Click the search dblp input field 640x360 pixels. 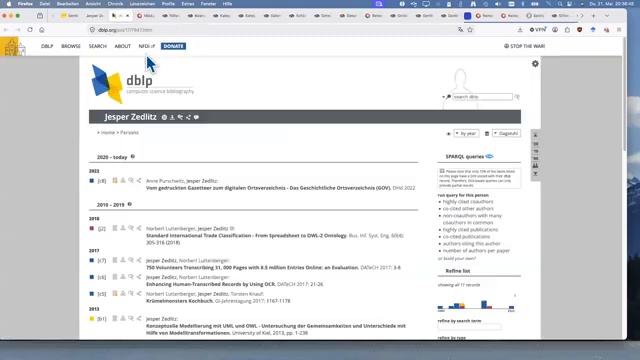point(482,97)
